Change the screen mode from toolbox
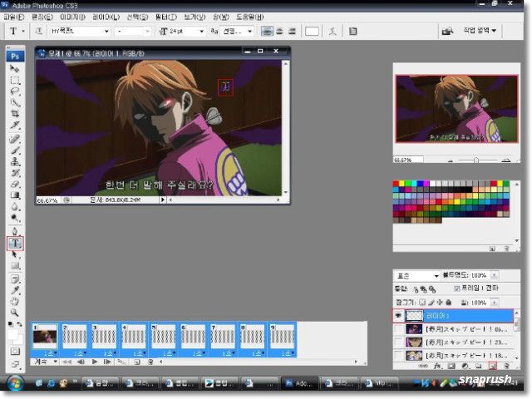The height and width of the screenshot is (399, 532). click(15, 365)
